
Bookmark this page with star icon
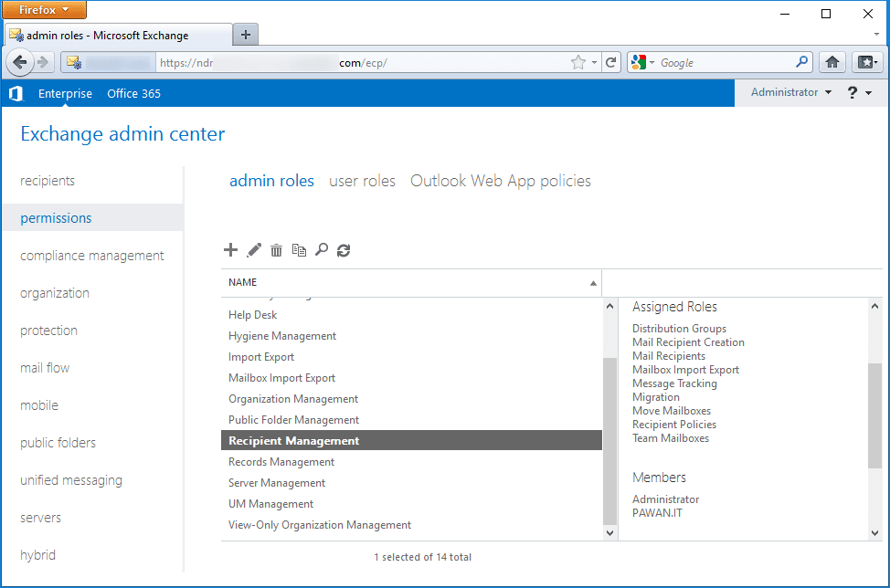coord(577,62)
